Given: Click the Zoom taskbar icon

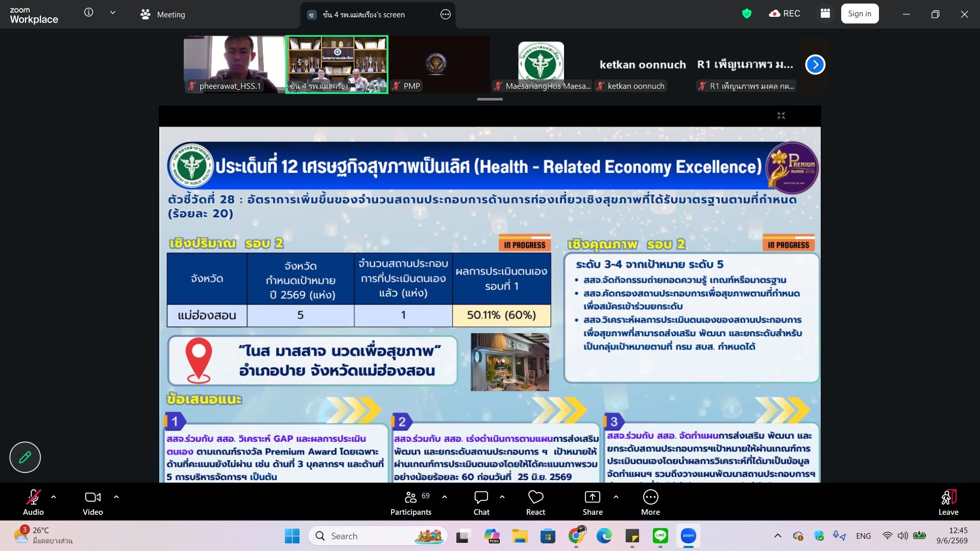Looking at the screenshot, I should pos(689,536).
